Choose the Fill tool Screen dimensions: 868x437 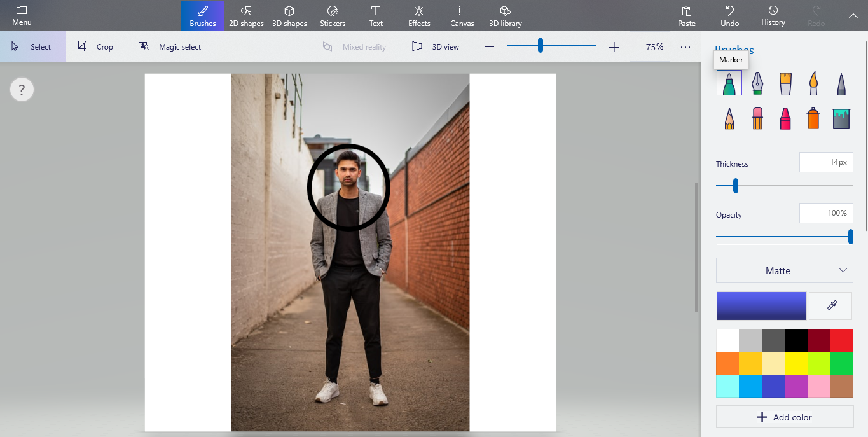click(841, 118)
